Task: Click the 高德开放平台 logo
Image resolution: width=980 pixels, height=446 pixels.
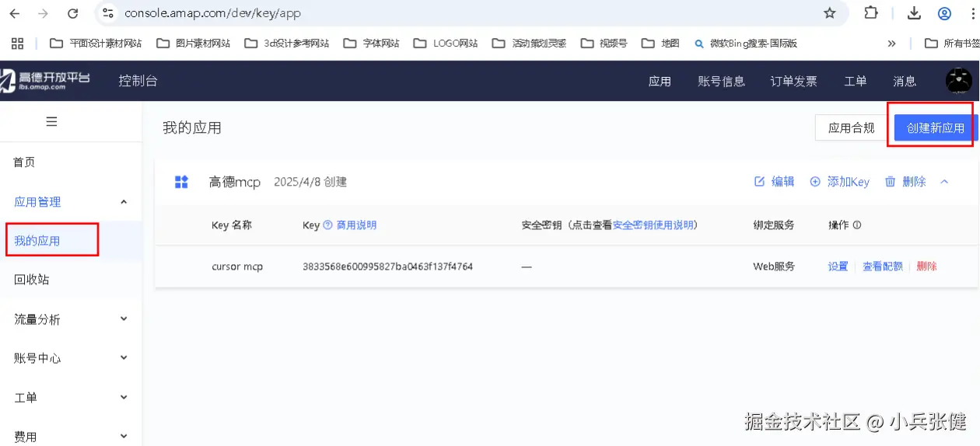Action: pos(45,80)
